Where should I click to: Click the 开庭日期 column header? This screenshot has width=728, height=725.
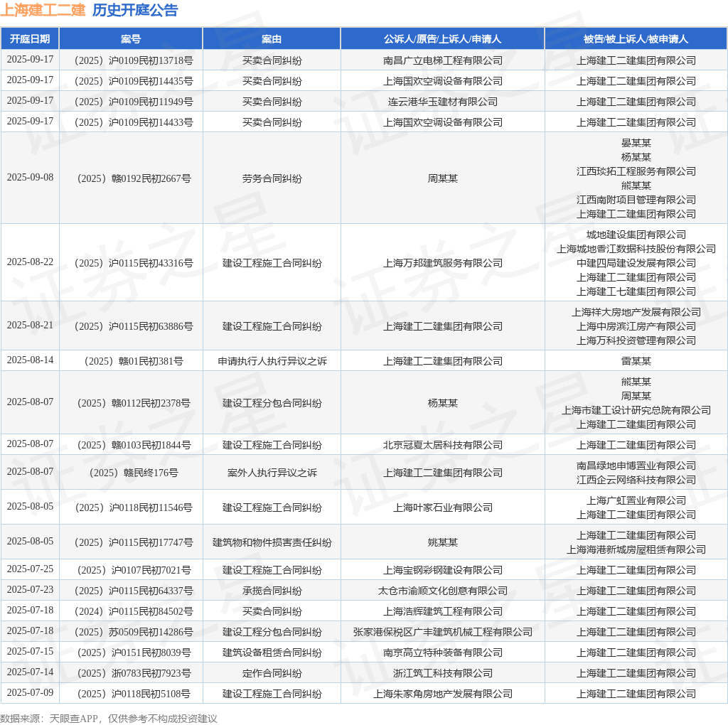(30, 39)
